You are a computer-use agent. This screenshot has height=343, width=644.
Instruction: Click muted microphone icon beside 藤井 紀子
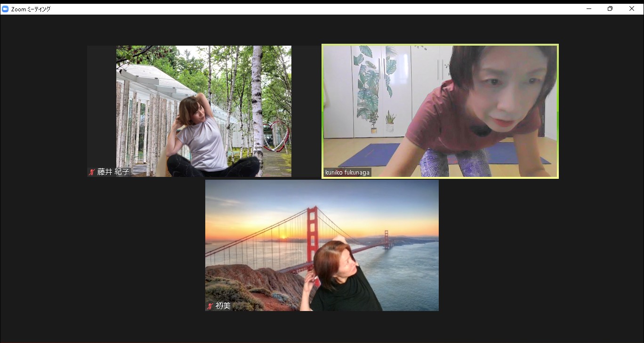click(92, 172)
